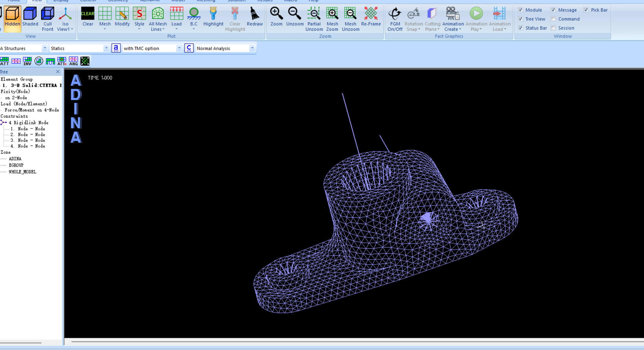Expand the Iso View1 dropdown arrow
The height and width of the screenshot is (350, 644).
(72, 29)
